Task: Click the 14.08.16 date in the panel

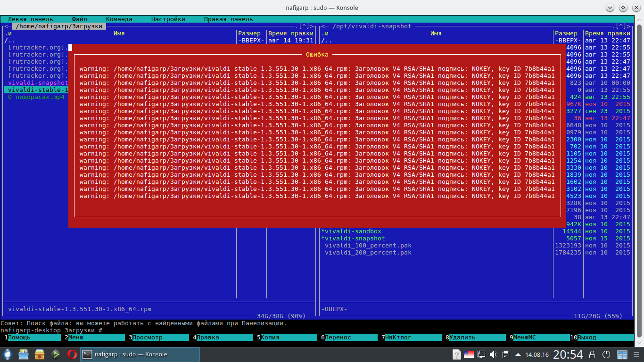Action: pyautogui.click(x=537, y=354)
